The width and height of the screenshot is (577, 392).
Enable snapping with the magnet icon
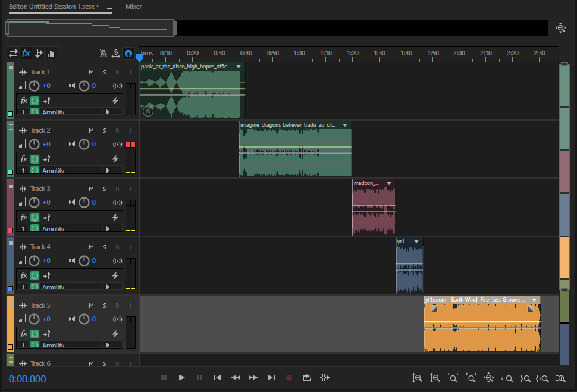click(x=128, y=54)
